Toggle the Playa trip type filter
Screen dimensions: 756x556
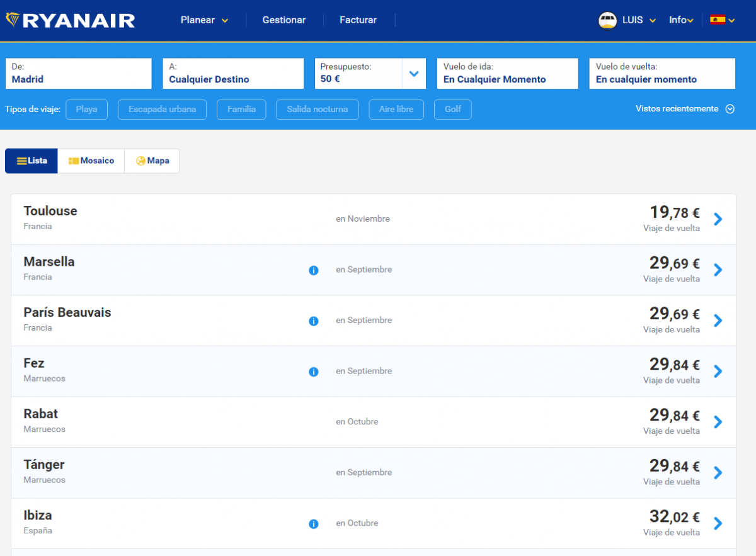(x=86, y=110)
